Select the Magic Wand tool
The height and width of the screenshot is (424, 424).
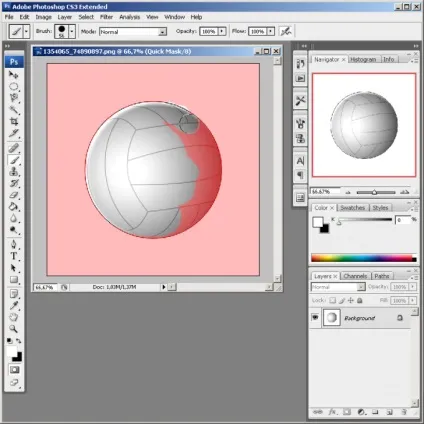click(x=14, y=109)
